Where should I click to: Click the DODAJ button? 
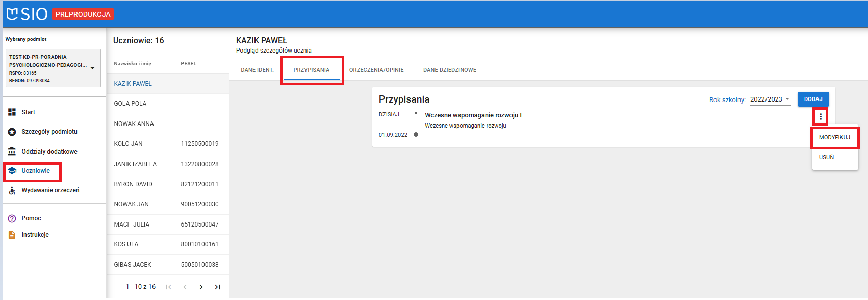(813, 99)
